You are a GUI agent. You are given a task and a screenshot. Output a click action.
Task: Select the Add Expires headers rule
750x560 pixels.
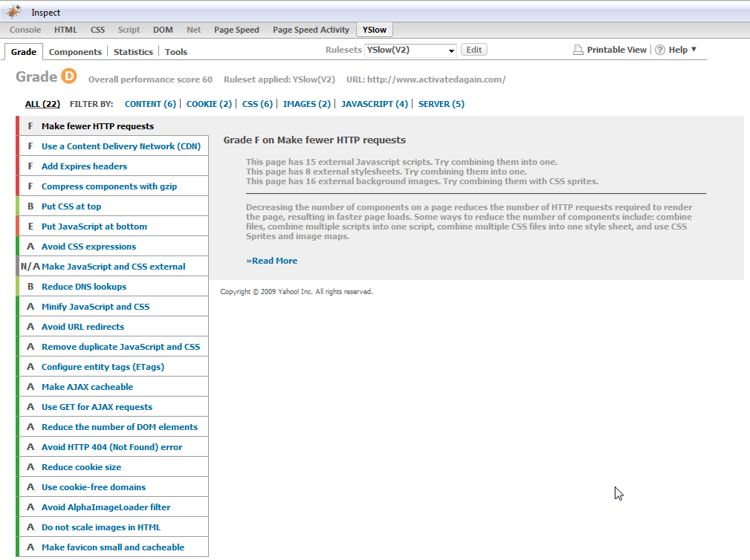84,166
